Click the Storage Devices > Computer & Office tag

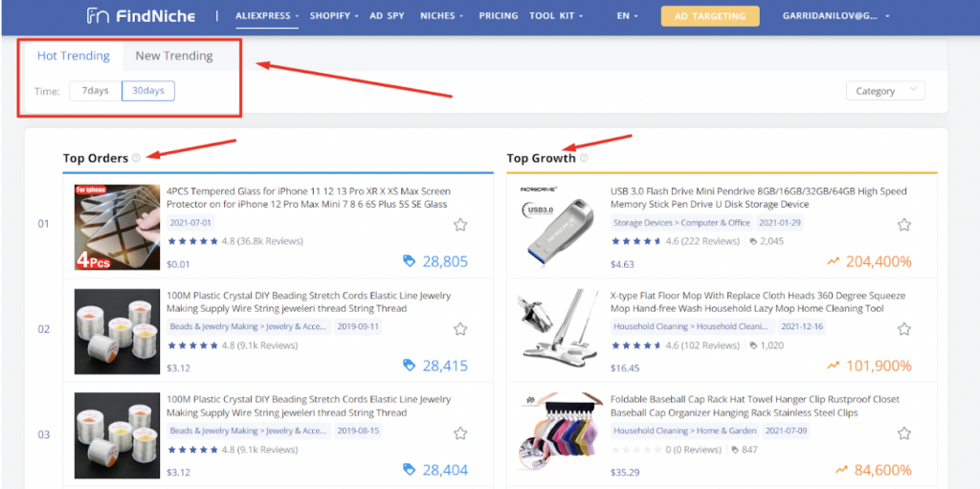pos(681,223)
